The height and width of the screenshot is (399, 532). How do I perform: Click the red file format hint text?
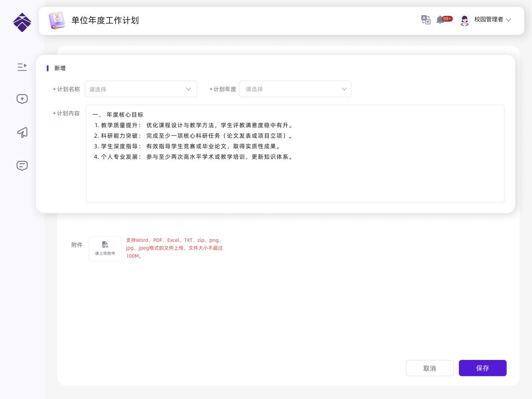tap(174, 248)
